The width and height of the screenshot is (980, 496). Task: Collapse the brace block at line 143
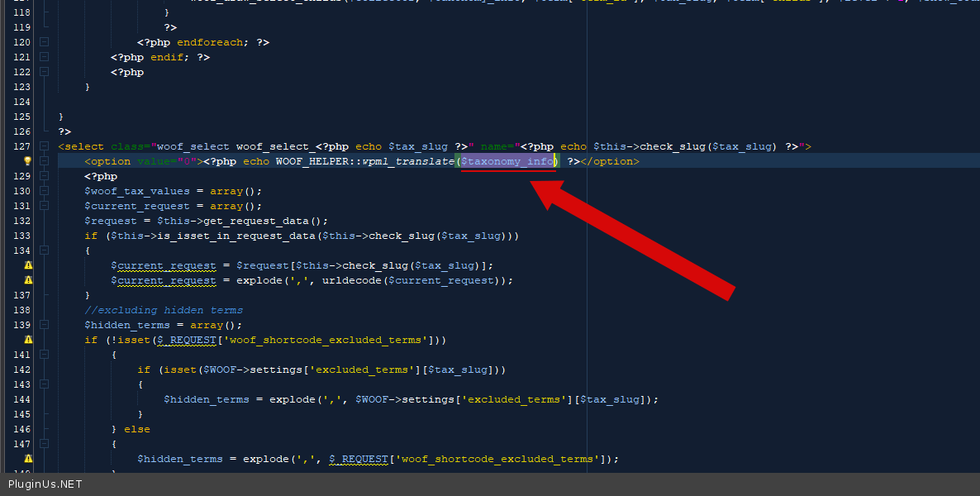click(45, 384)
